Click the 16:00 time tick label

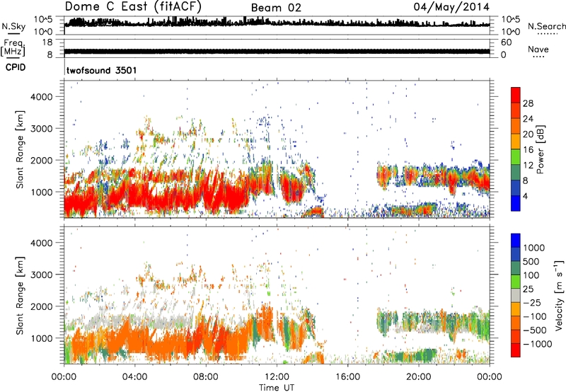tap(347, 376)
